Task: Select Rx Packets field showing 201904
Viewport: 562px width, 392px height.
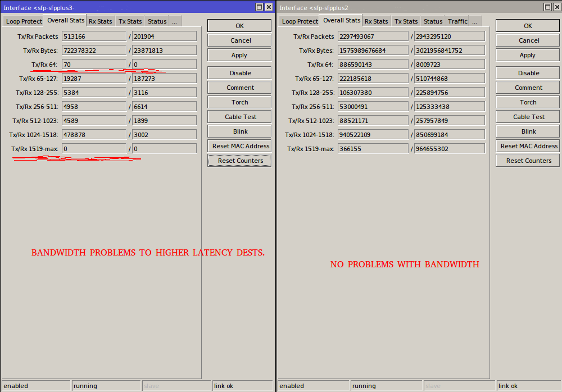Action: tap(165, 36)
